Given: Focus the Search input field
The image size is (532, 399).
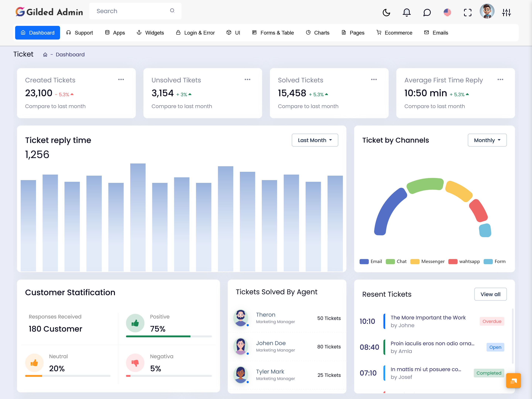Looking at the screenshot, I should 135,11.
